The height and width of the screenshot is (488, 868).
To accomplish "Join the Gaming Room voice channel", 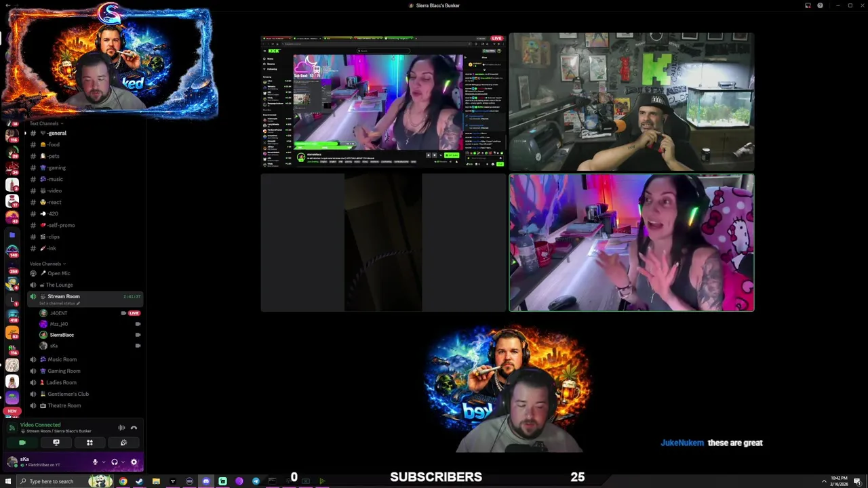I will point(85,371).
